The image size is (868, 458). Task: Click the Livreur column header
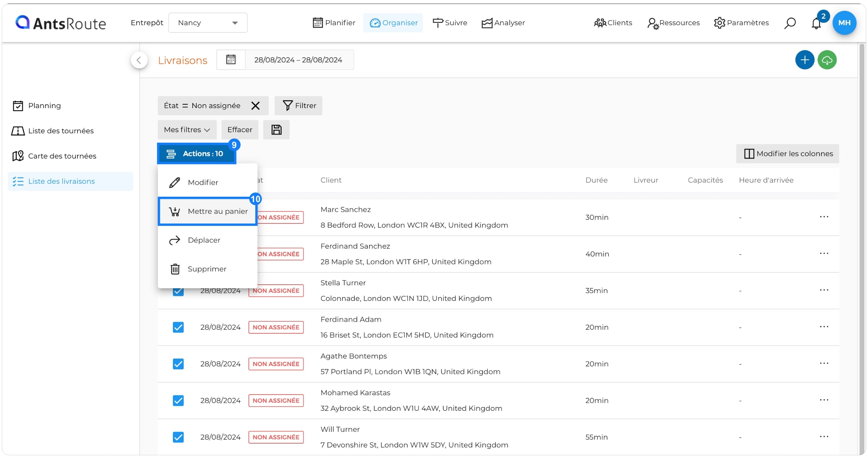646,180
